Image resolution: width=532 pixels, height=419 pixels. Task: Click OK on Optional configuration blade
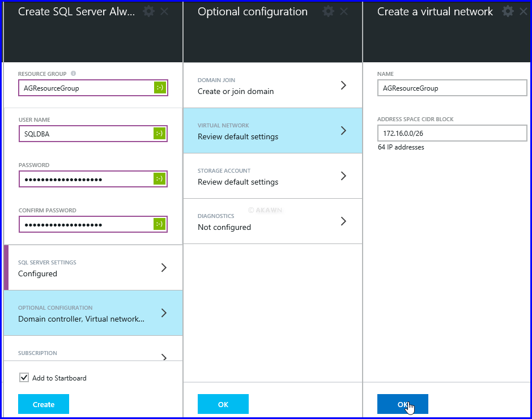(223, 404)
